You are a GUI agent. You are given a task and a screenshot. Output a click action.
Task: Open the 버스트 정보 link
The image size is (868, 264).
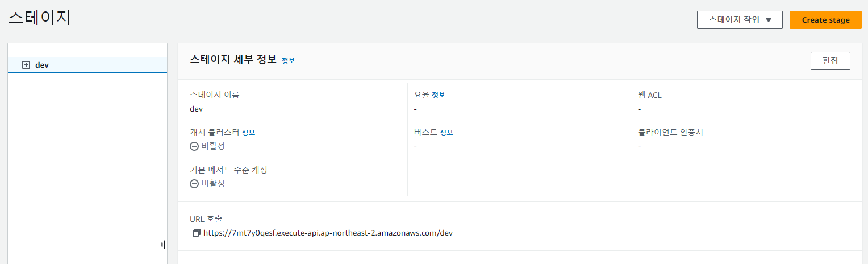coord(446,133)
